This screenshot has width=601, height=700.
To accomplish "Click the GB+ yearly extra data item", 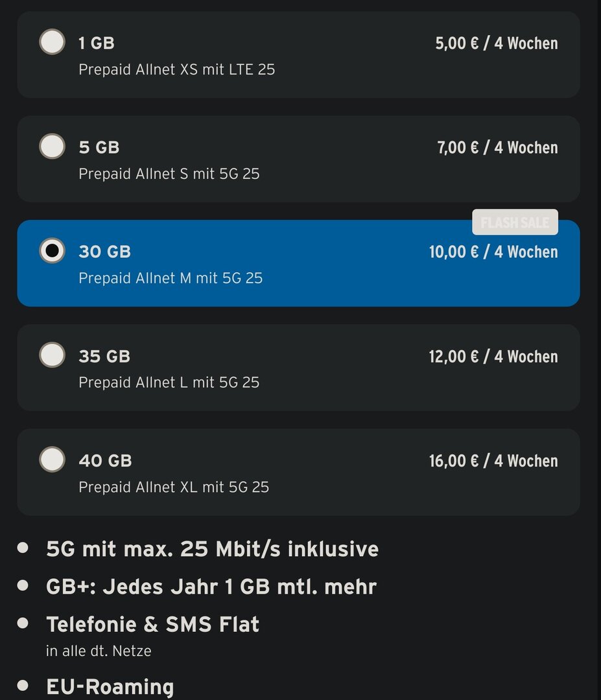I will point(211,587).
